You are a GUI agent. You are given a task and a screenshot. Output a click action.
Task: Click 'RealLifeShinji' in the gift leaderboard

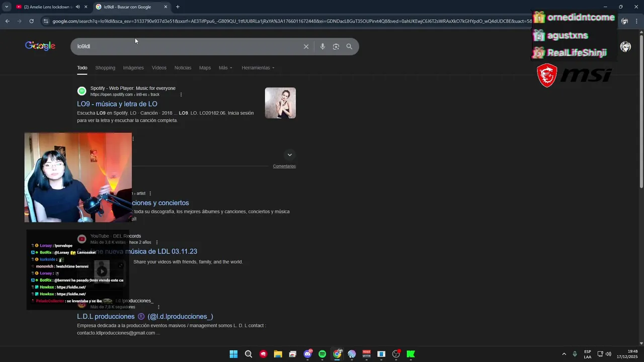pos(577,53)
